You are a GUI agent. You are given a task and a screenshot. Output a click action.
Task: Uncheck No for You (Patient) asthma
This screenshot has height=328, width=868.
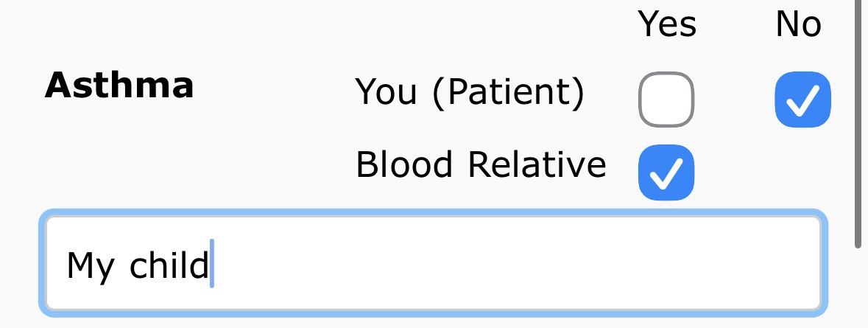[802, 100]
